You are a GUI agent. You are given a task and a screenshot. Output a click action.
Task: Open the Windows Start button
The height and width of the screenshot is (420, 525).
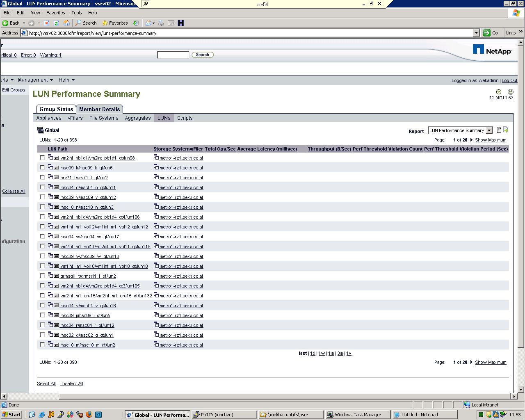click(11, 415)
